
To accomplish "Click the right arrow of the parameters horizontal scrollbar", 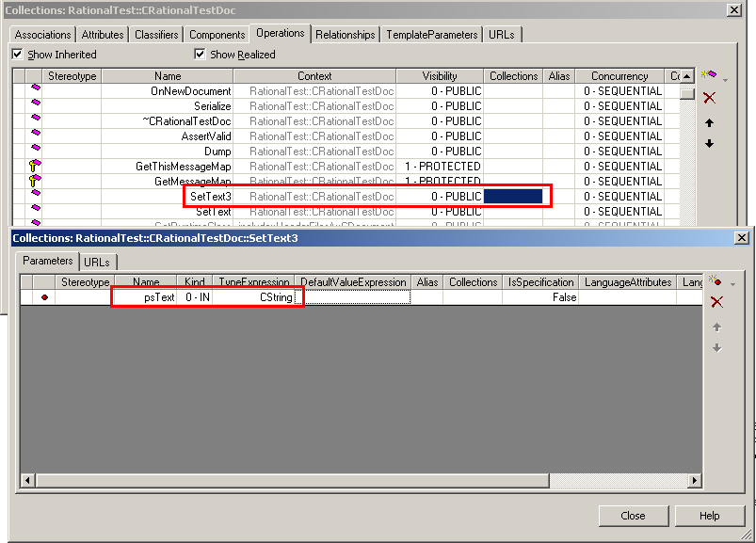I will pyautogui.click(x=695, y=480).
